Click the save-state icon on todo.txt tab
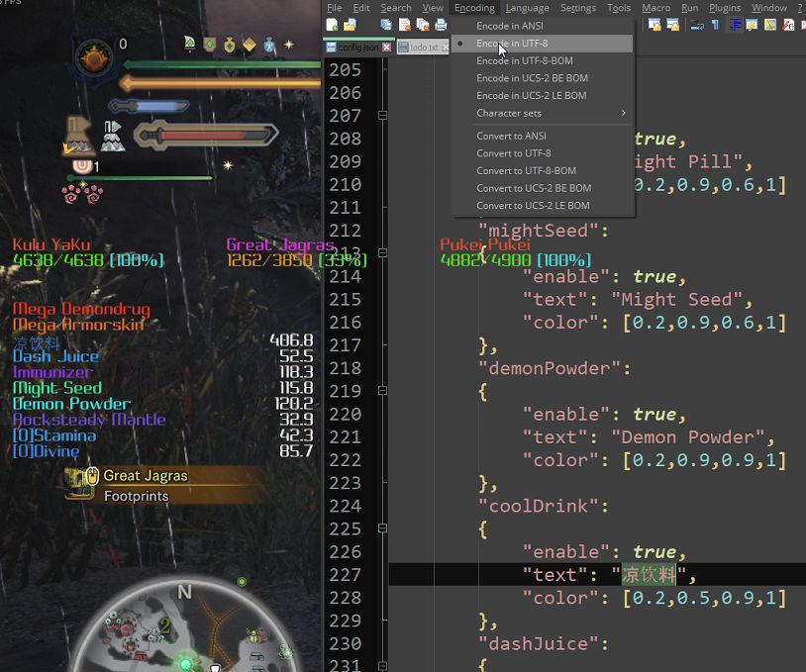The height and width of the screenshot is (672, 806). coord(404,48)
